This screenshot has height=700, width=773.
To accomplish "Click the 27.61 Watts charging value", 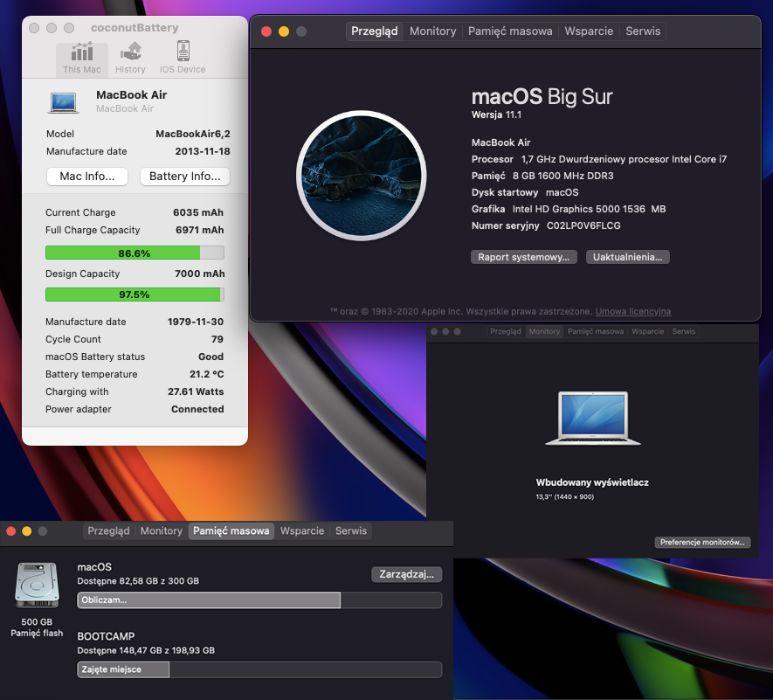I will (x=196, y=391).
